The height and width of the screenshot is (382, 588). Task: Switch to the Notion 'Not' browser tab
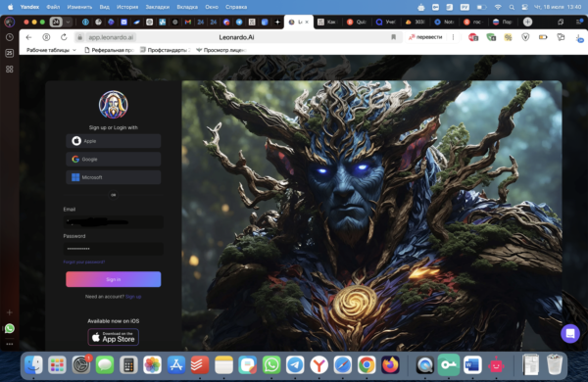tap(444, 22)
